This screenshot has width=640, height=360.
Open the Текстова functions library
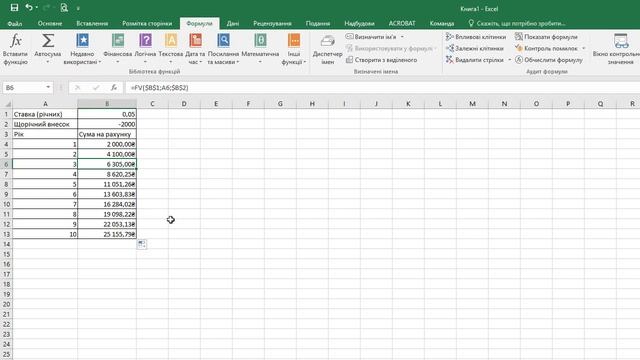[171, 49]
